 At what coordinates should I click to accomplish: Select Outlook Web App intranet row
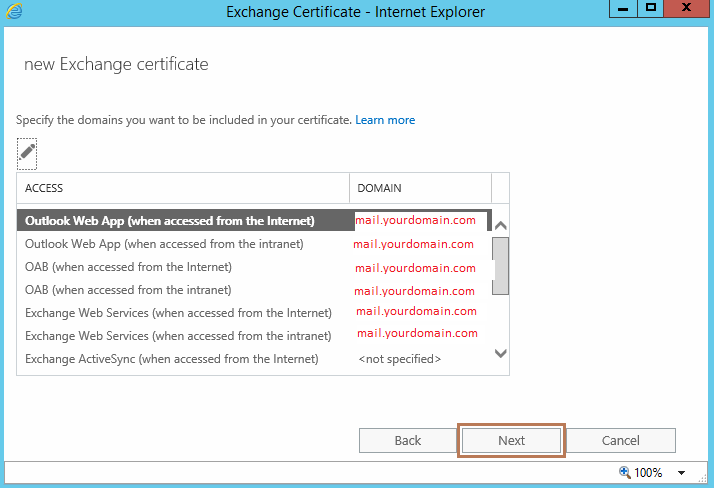click(x=254, y=244)
